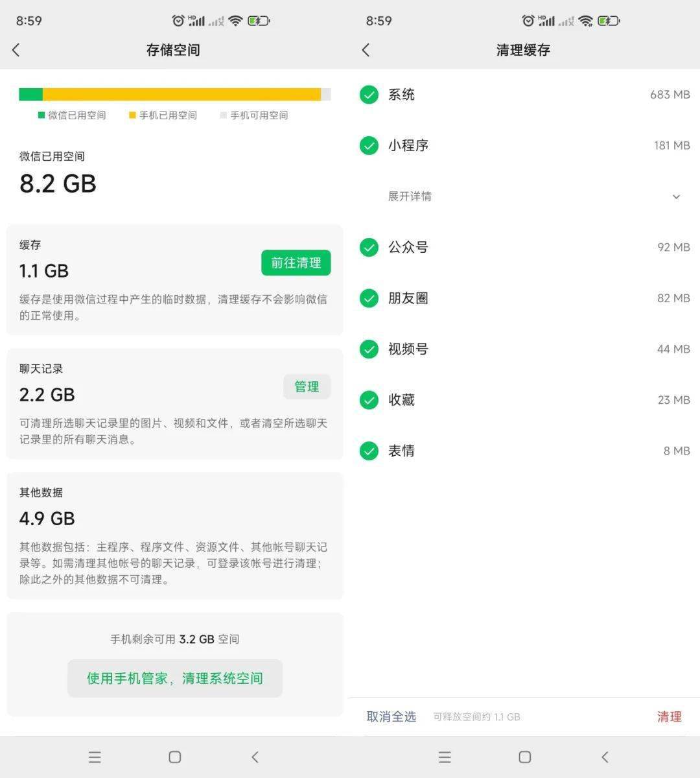Viewport: 700px width, 778px height.
Task: Tap the alarm clock icon on 清理缓存 screen
Action: tap(528, 21)
